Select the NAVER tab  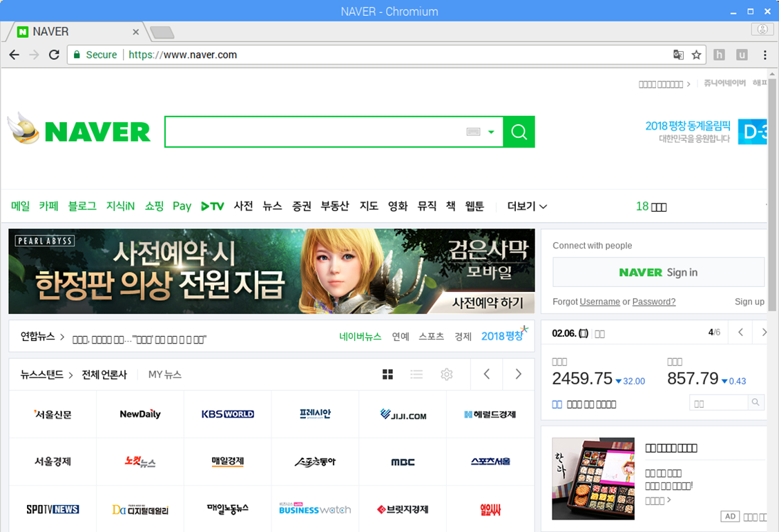pos(75,32)
